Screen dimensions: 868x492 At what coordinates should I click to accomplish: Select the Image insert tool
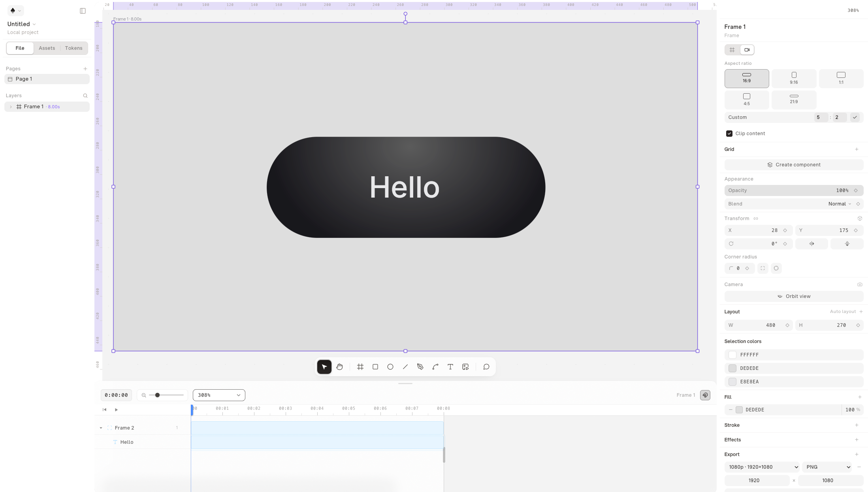(x=465, y=367)
